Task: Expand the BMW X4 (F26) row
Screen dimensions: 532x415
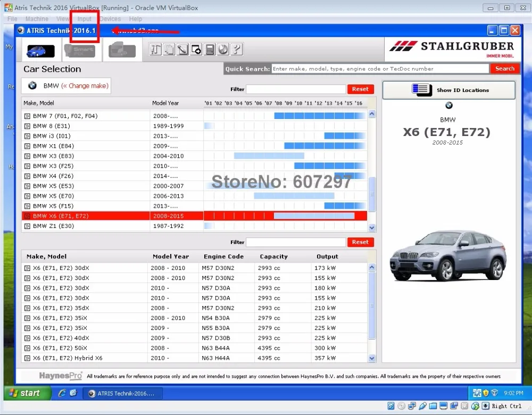Action: coord(27,176)
